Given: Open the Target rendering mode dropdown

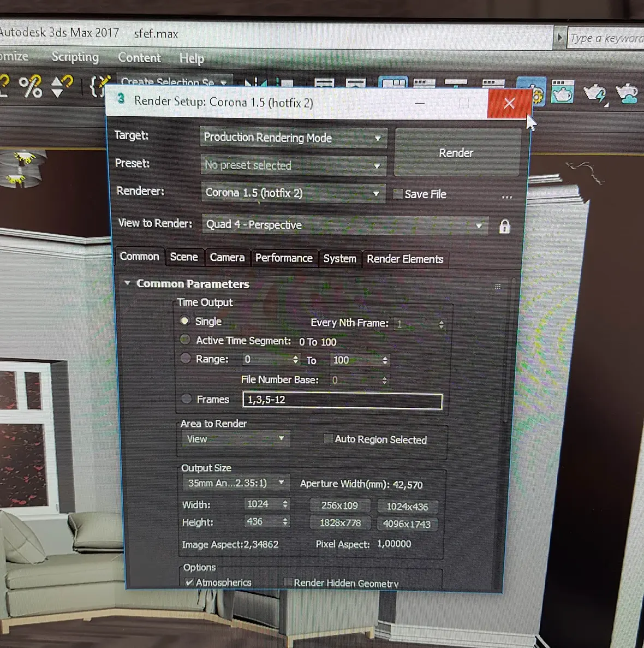Looking at the screenshot, I should coord(293,138).
